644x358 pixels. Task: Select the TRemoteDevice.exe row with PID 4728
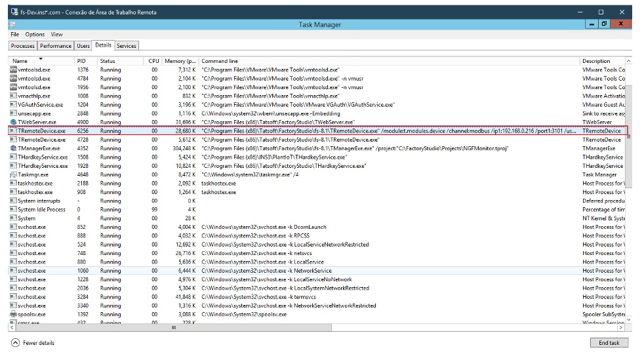(x=316, y=140)
